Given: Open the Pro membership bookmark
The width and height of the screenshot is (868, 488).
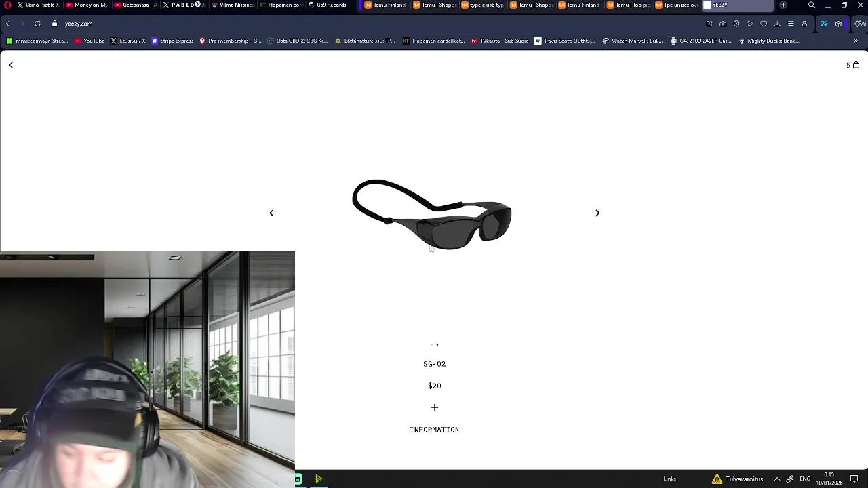Looking at the screenshot, I should (230, 41).
